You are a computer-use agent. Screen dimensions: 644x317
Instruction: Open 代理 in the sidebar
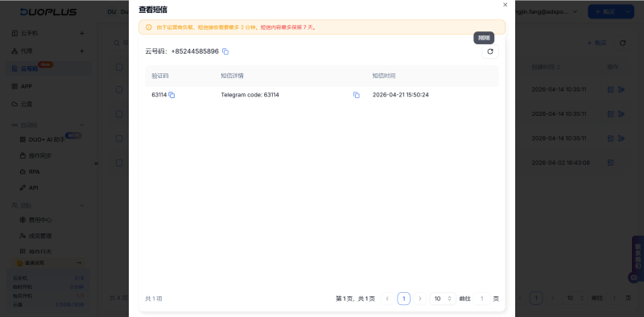27,51
